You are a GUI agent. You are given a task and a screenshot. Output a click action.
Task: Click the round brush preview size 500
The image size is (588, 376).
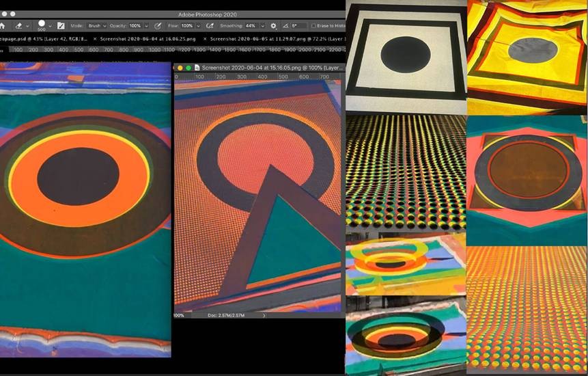click(42, 24)
